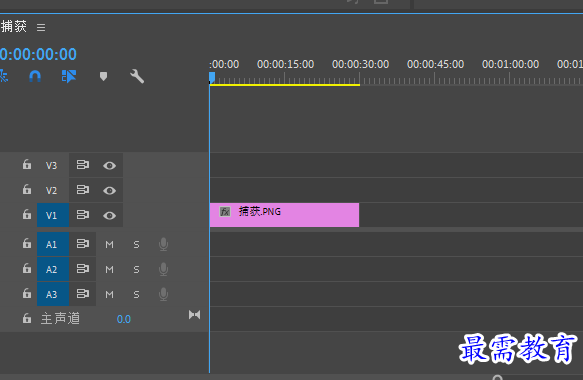Click voice-over record microphone on A2

point(163,269)
